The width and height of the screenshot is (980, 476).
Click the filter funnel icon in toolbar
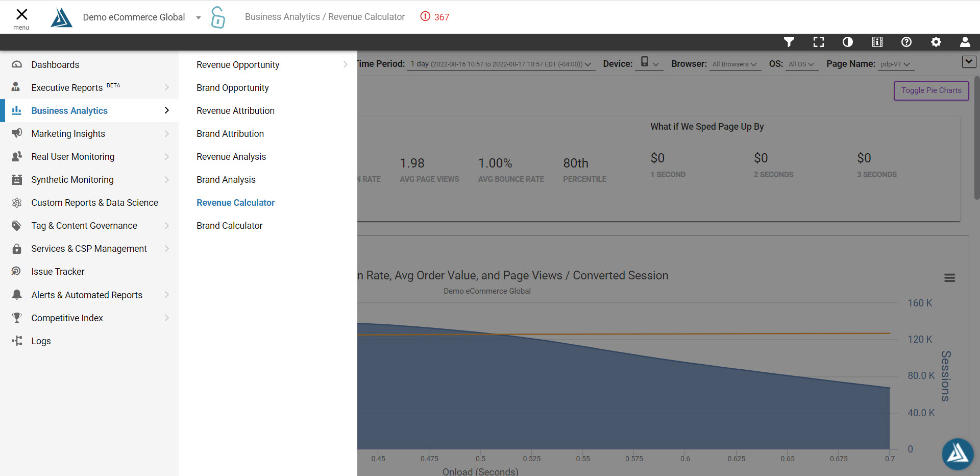pos(789,42)
